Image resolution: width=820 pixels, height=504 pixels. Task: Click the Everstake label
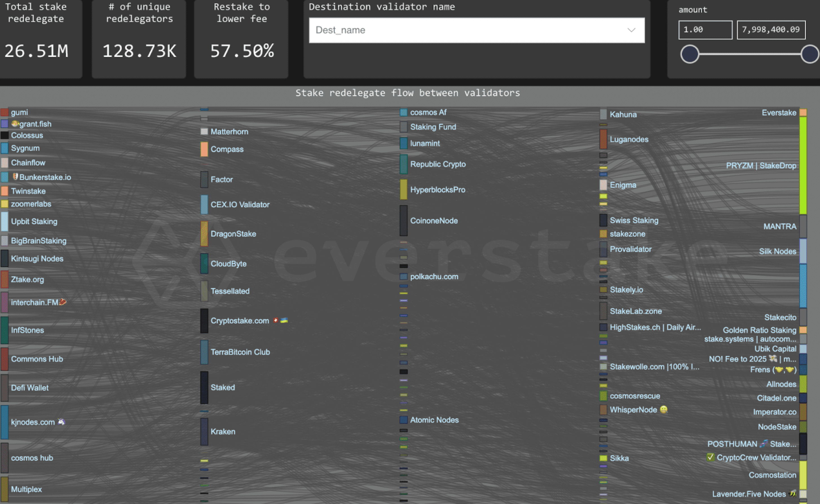(779, 113)
